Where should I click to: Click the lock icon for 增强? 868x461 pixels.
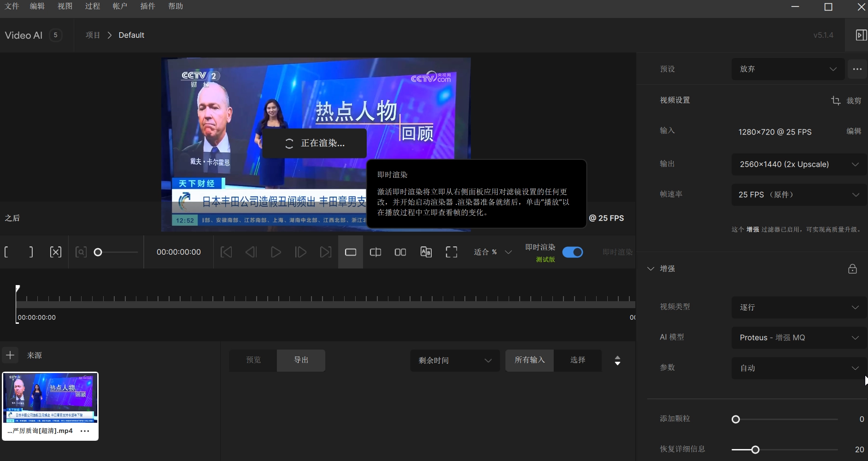852,269
